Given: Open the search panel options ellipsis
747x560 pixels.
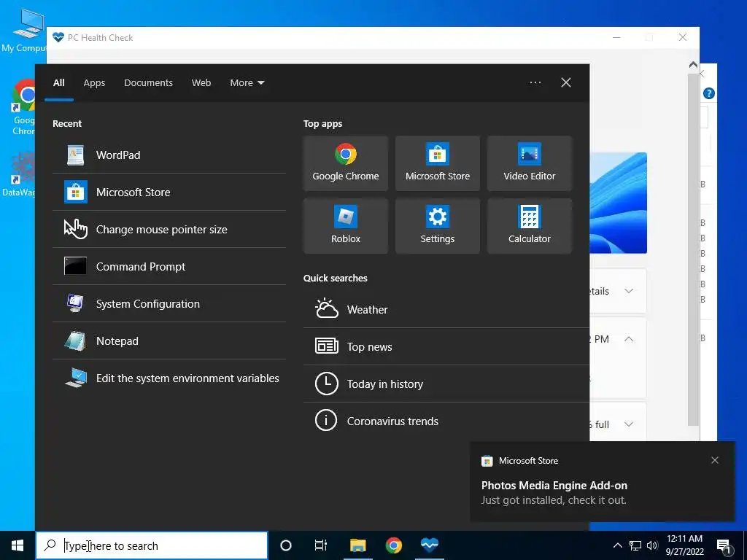Looking at the screenshot, I should [535, 82].
